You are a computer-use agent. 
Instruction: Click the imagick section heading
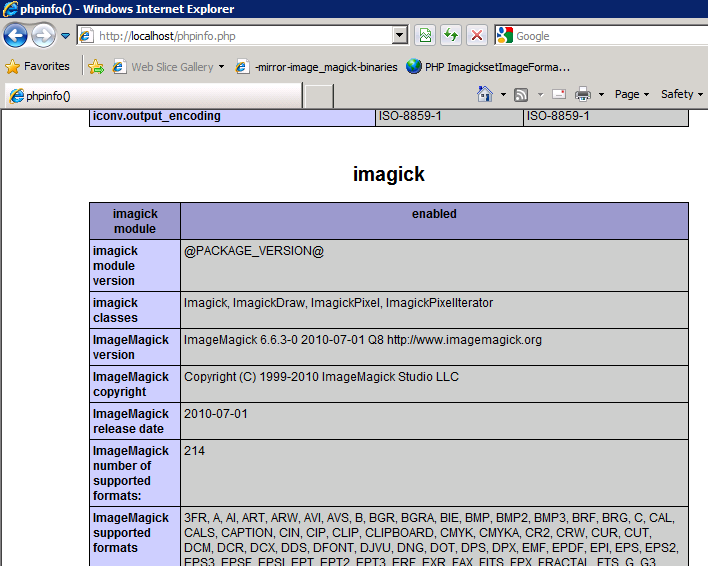point(389,174)
